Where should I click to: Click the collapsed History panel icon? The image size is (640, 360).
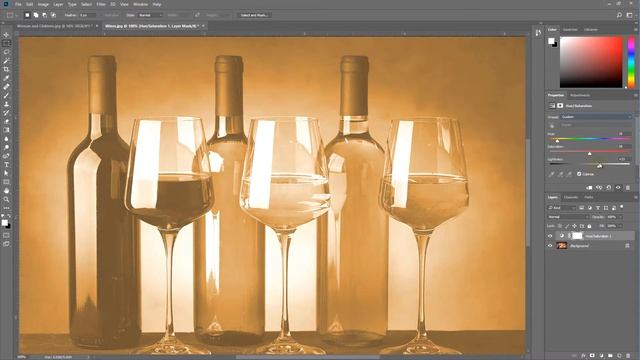pyautogui.click(x=538, y=33)
